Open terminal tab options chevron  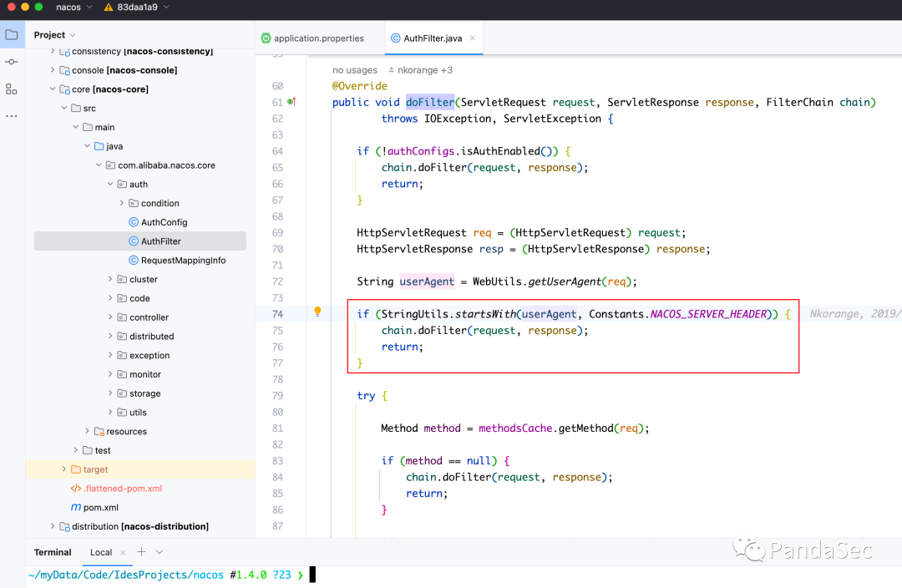click(160, 552)
